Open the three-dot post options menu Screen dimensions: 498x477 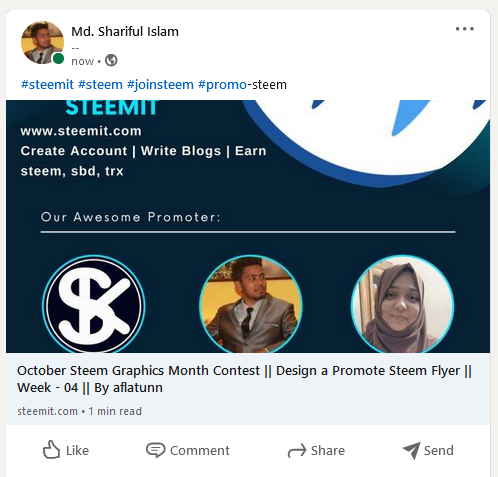coord(465,29)
